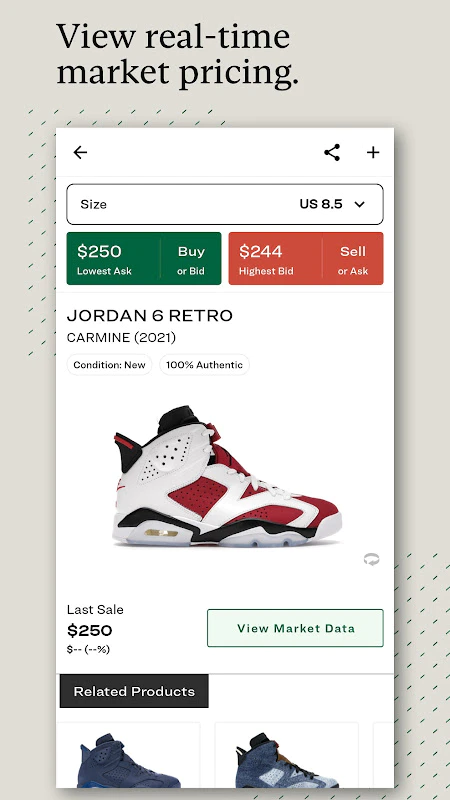The image size is (450, 800).
Task: Select the Related Products tab label
Action: tap(134, 691)
